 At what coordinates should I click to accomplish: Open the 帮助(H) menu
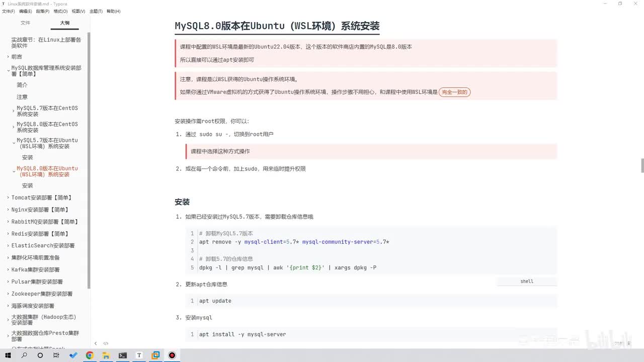(x=114, y=11)
